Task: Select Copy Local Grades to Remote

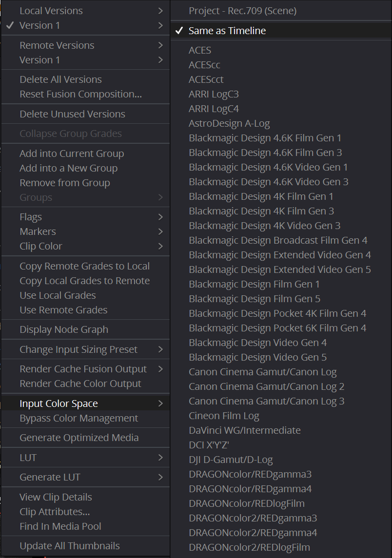Action: tap(85, 280)
